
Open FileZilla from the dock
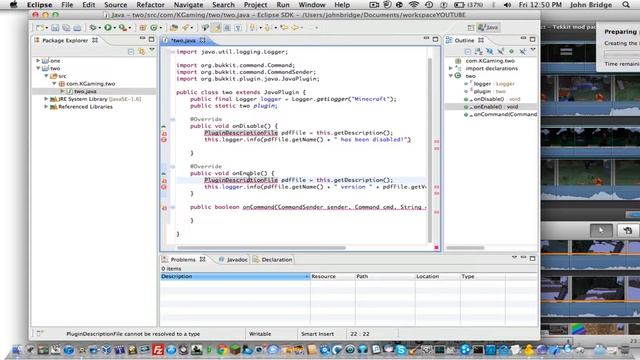[158, 350]
